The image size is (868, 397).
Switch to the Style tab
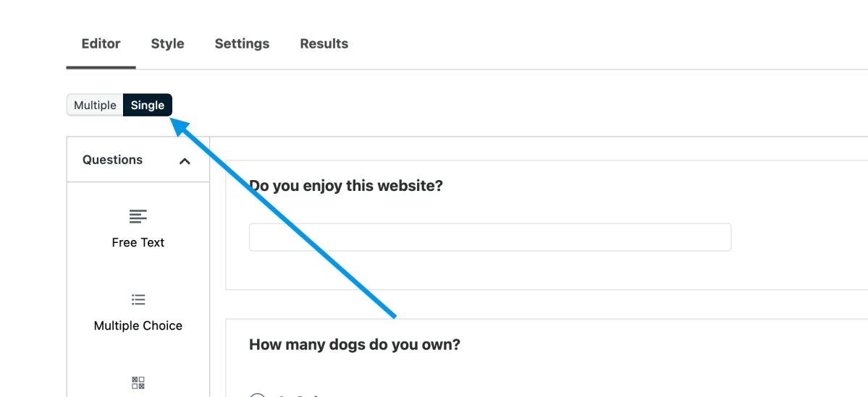(167, 44)
